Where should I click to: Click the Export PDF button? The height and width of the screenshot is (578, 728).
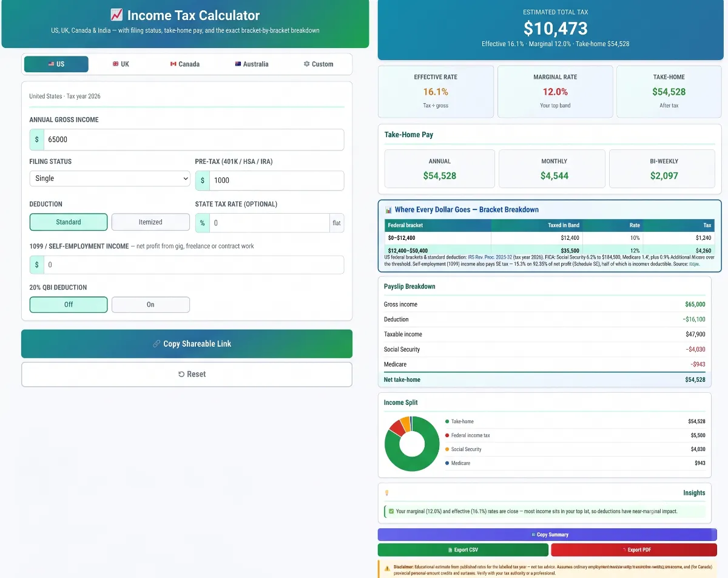coord(634,550)
